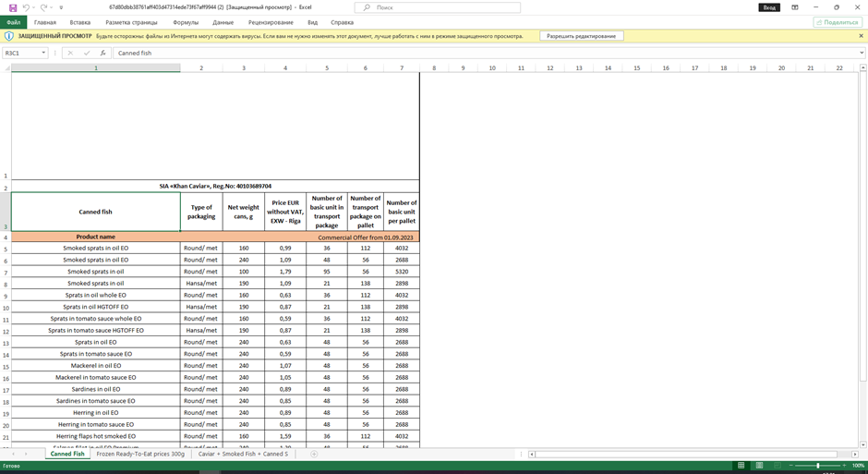
Task: Expand the formula bar
Action: click(x=862, y=53)
